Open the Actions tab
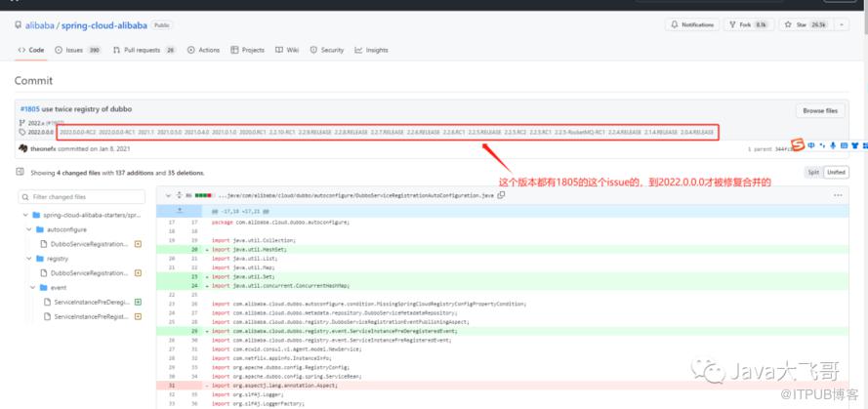 203,50
